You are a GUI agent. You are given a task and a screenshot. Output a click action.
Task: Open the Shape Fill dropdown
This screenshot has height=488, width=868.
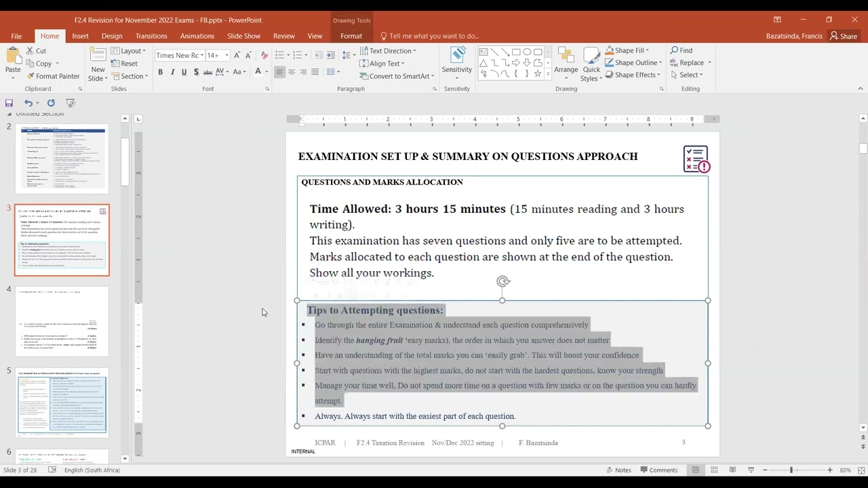click(x=626, y=50)
